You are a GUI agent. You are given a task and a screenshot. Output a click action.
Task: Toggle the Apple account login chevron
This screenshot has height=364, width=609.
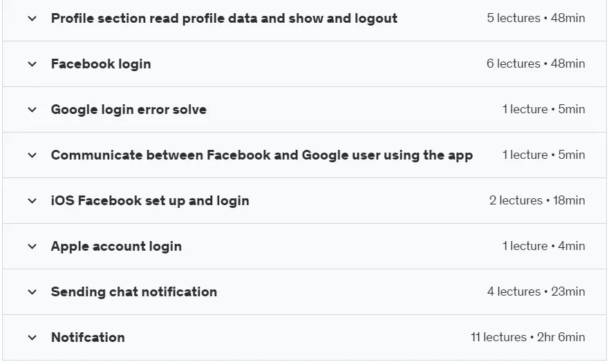tap(32, 247)
